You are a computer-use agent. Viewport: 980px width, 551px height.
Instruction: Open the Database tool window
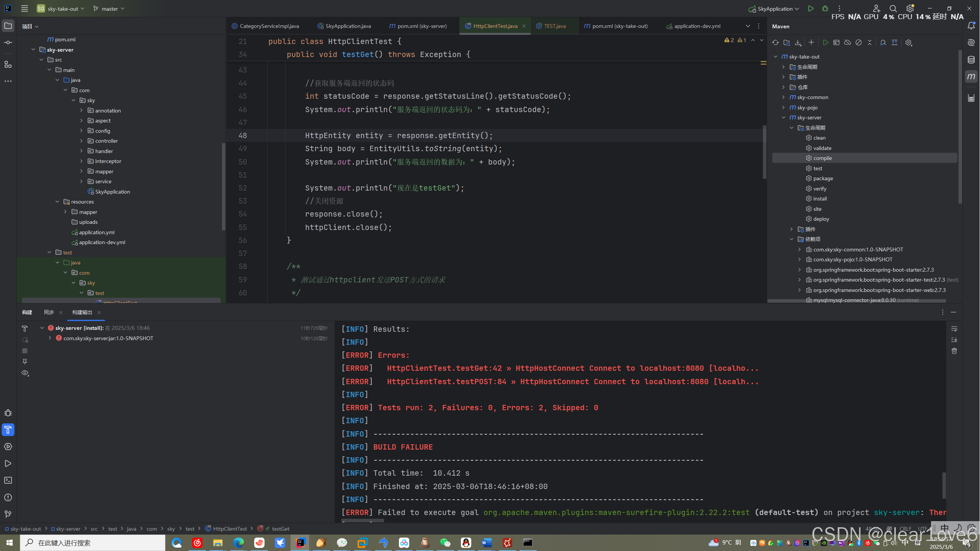[x=971, y=60]
